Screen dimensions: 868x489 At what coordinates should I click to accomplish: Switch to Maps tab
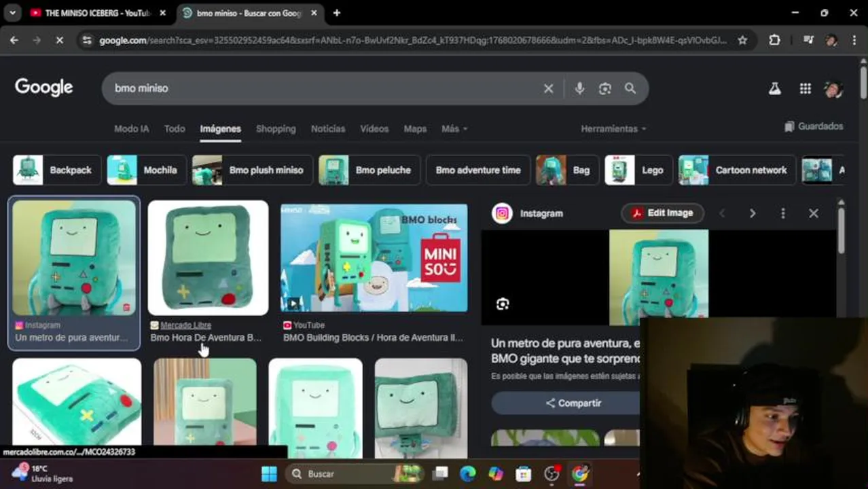[x=415, y=128]
